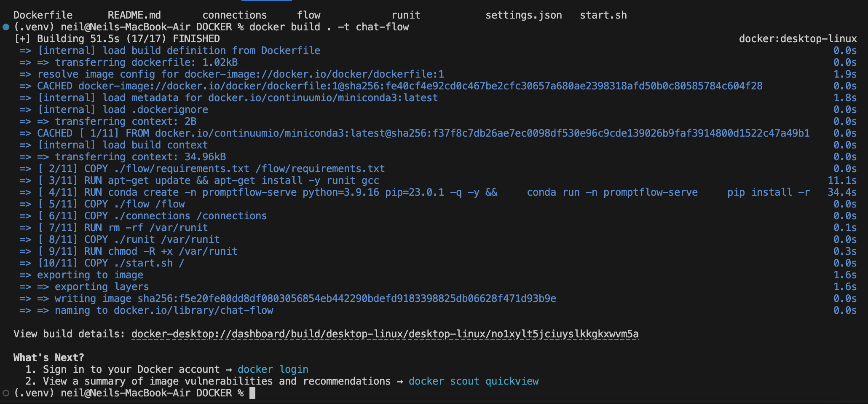Click the docker:desktop-linux label
Viewport: 868px width, 404px height.
(798, 39)
